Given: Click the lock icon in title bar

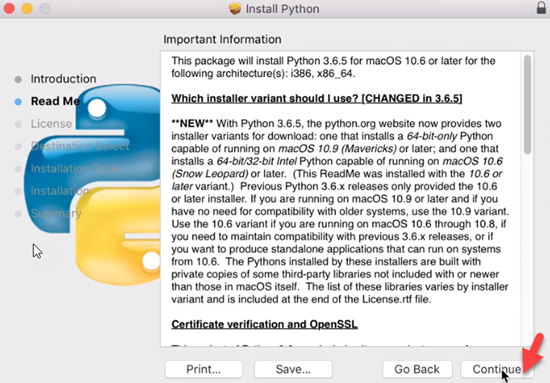Looking at the screenshot, I should point(541,7).
